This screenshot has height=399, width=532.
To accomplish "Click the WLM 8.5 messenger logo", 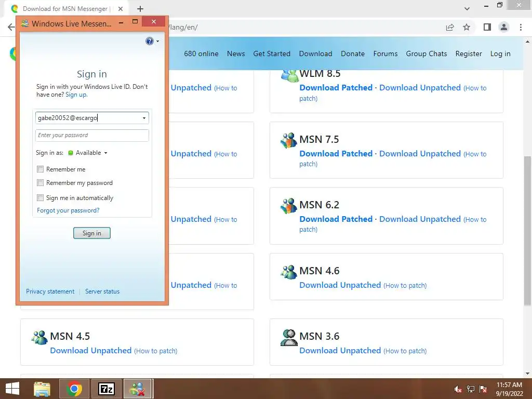I will coord(289,75).
